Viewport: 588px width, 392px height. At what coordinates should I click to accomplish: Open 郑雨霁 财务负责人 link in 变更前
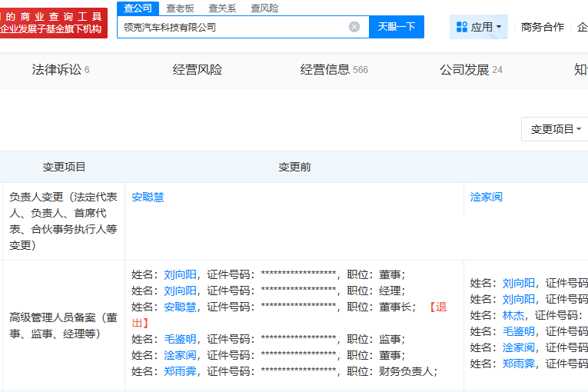coord(180,371)
